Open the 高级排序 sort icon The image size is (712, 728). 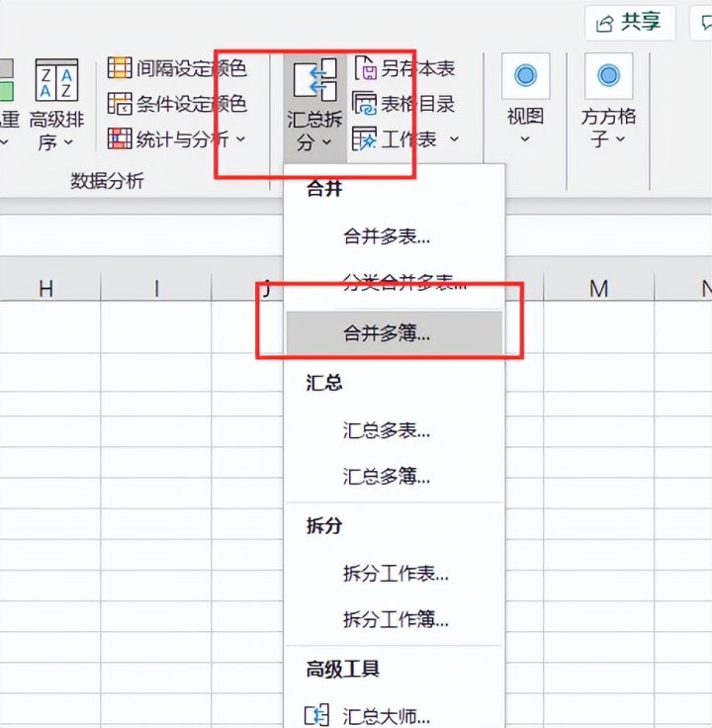pos(56,80)
